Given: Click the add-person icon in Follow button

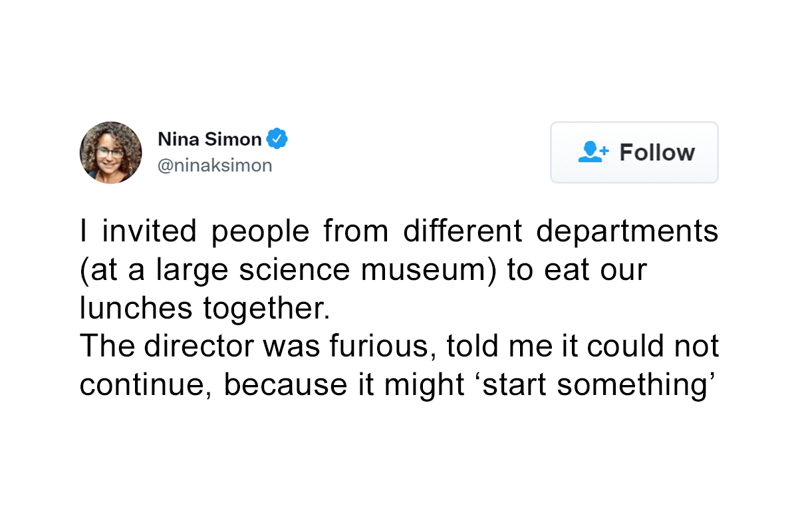Looking at the screenshot, I should tap(593, 152).
